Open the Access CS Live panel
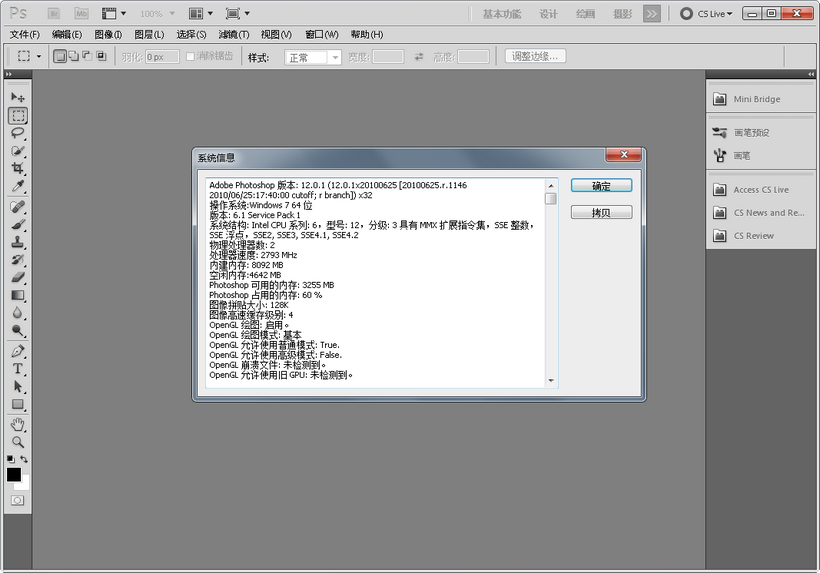The image size is (820, 573). 760,190
